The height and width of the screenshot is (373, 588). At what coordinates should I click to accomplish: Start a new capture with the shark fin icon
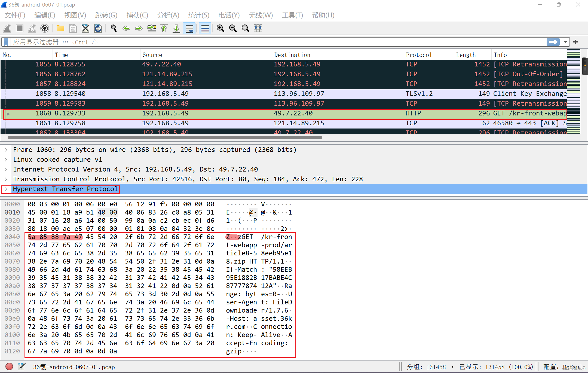click(7, 28)
